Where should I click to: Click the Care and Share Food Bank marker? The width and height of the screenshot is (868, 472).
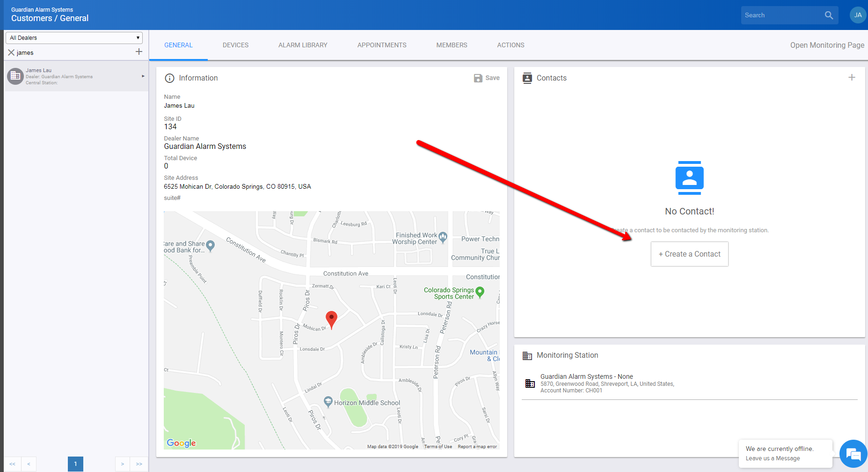(211, 246)
